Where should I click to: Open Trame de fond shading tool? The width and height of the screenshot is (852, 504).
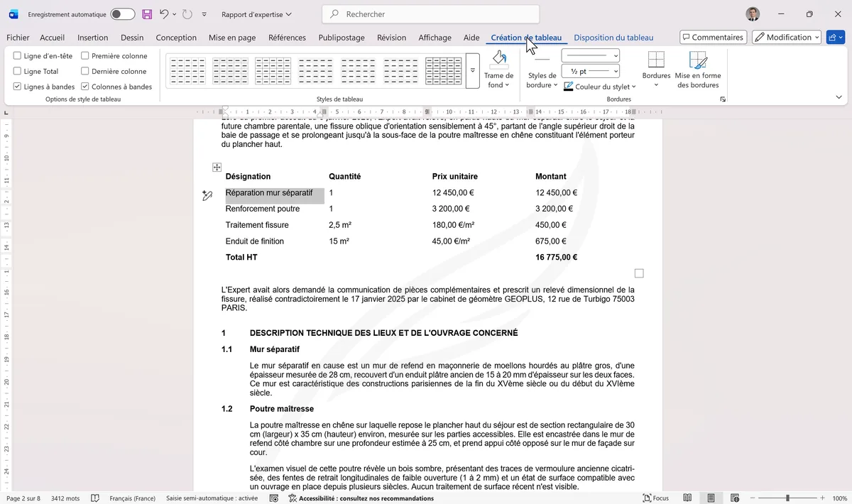click(498, 70)
